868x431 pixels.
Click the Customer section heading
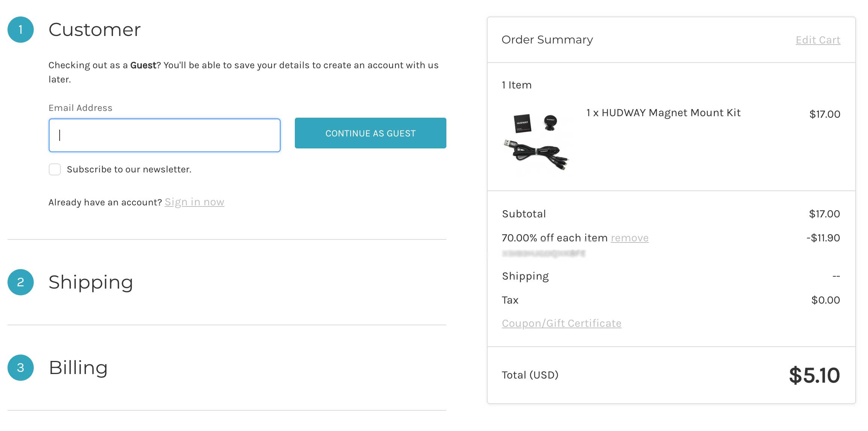[95, 30]
